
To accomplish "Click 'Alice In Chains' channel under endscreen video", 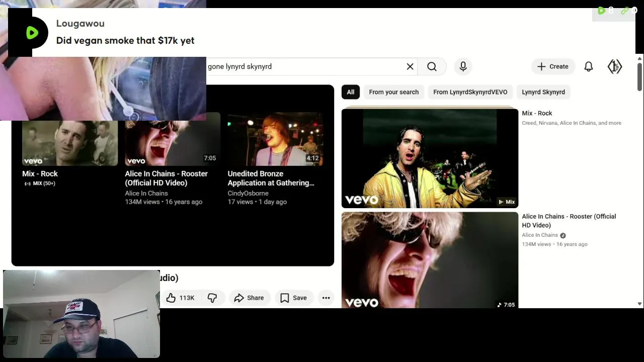I will click(146, 193).
